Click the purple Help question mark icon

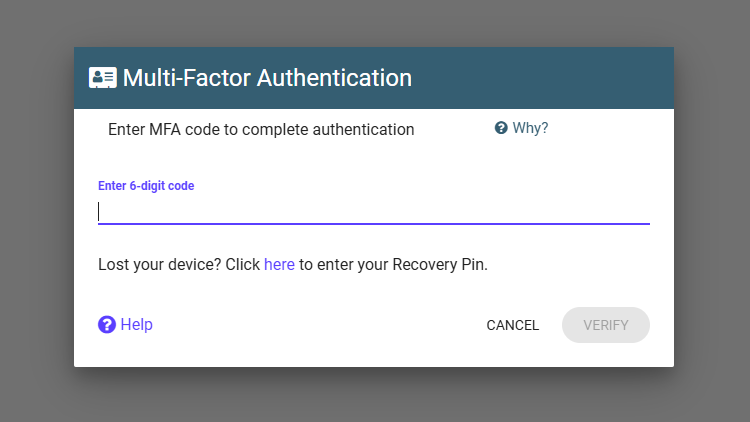click(x=107, y=324)
